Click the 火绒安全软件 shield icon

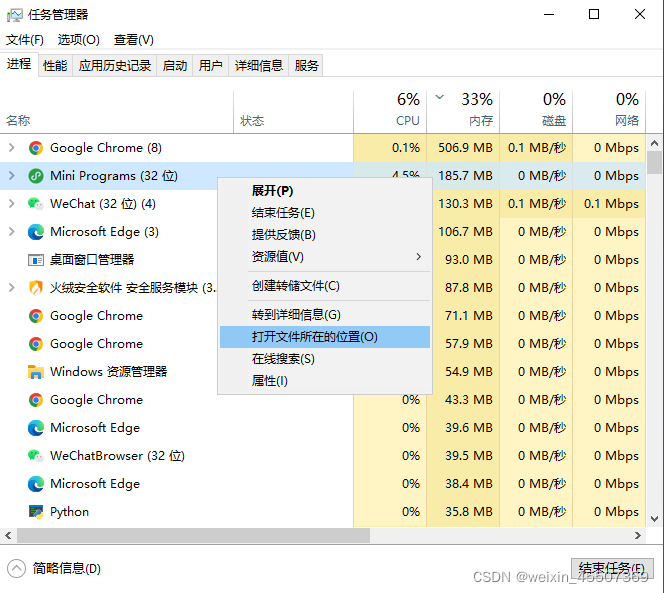36,288
